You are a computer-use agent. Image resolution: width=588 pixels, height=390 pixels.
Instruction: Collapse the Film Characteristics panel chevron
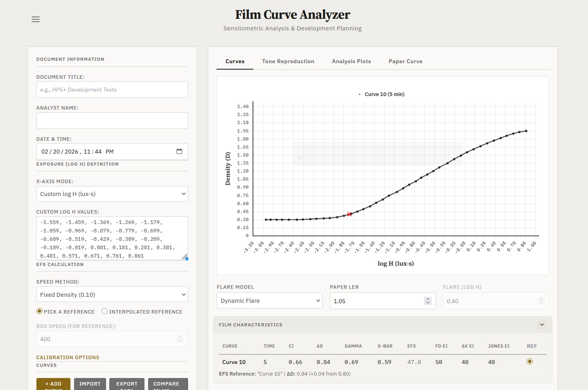[x=542, y=325]
